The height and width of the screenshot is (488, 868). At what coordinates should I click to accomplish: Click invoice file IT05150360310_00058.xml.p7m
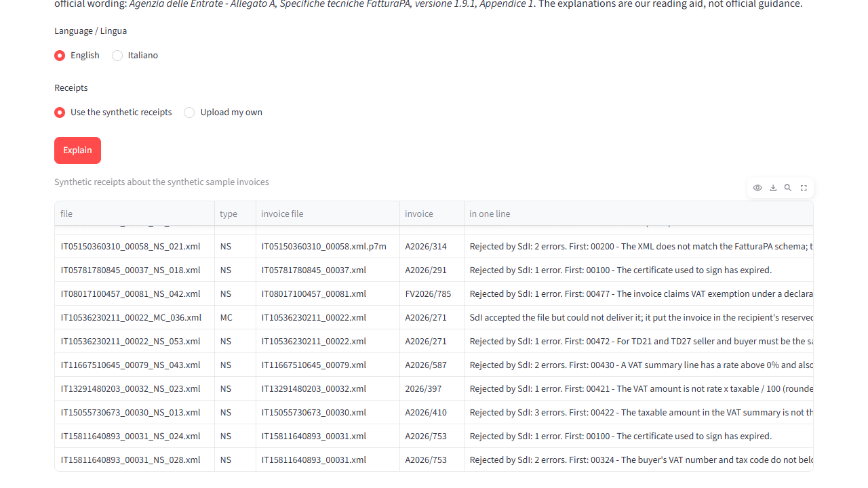coord(328,247)
